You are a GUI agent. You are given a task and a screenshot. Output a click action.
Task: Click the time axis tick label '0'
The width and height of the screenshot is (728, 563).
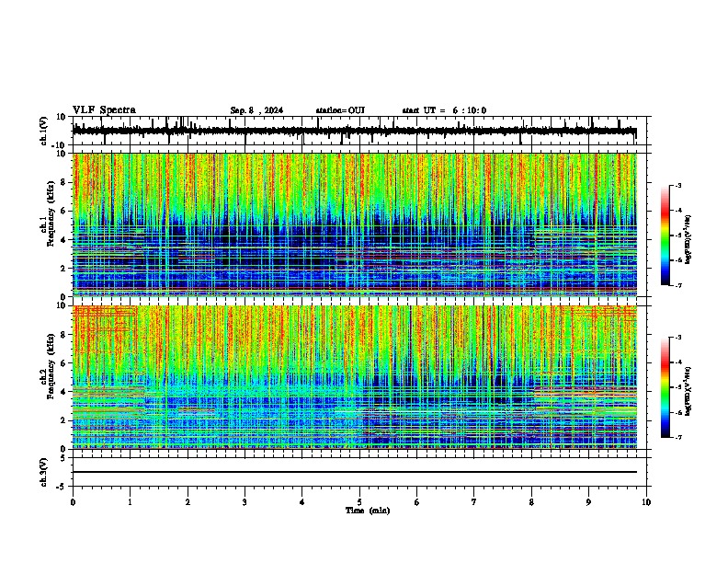[73, 502]
